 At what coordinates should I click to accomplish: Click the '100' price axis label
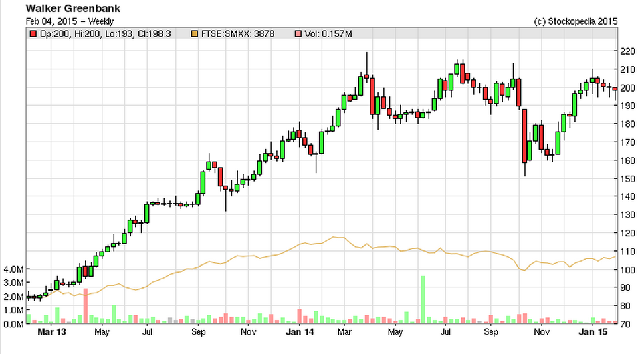point(627,269)
